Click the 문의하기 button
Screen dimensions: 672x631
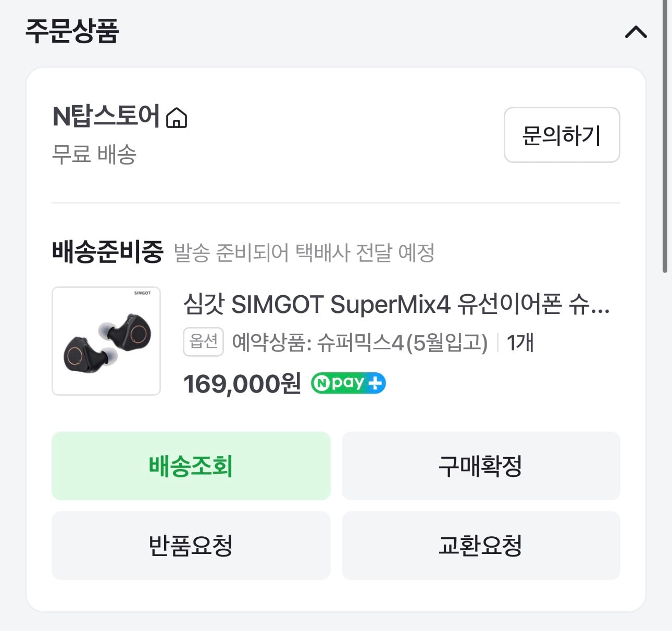click(x=562, y=135)
